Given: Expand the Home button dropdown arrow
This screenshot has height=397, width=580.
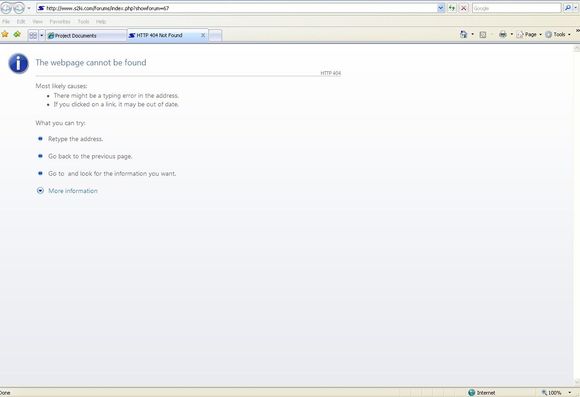Looking at the screenshot, I should coord(472,34).
